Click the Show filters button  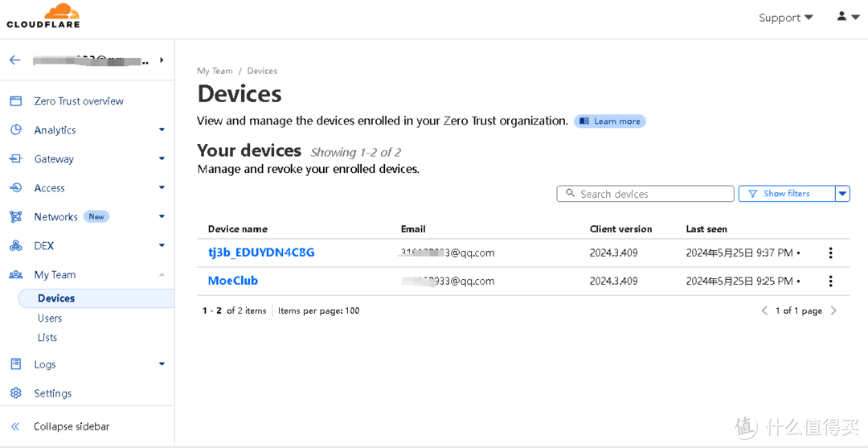pyautogui.click(x=787, y=193)
